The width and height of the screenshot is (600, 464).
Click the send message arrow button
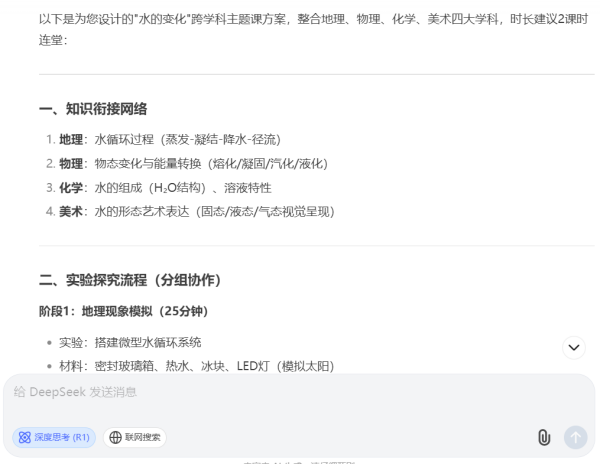point(575,437)
